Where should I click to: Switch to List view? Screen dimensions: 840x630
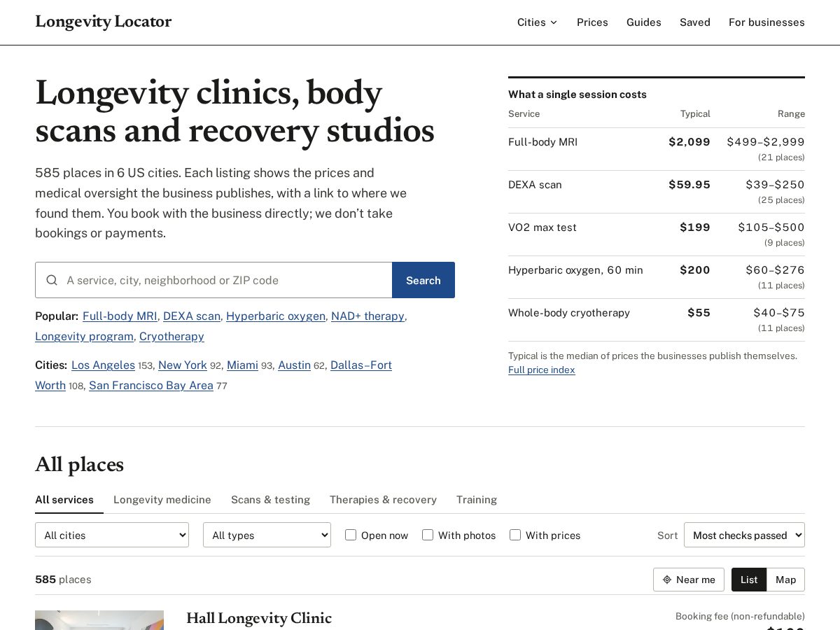[749, 580]
